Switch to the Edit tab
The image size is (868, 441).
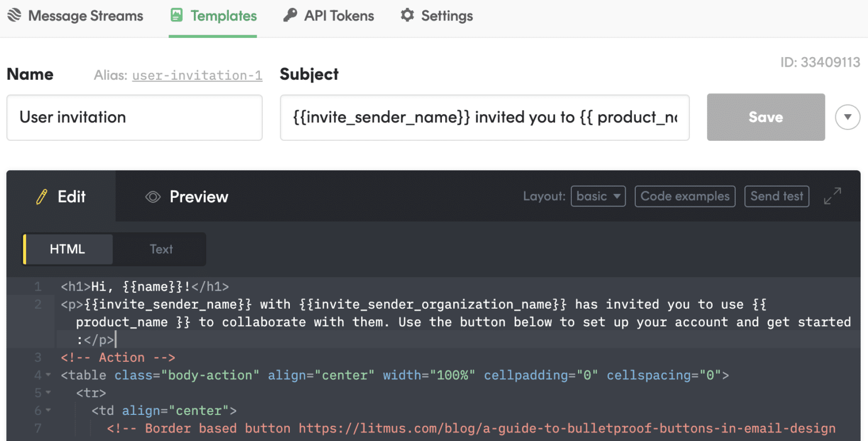[x=61, y=196]
